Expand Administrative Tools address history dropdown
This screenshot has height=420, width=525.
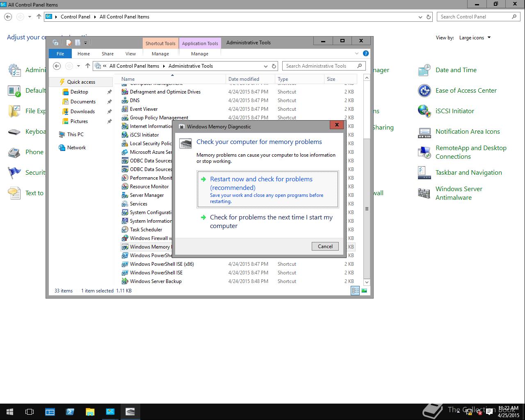(x=266, y=66)
